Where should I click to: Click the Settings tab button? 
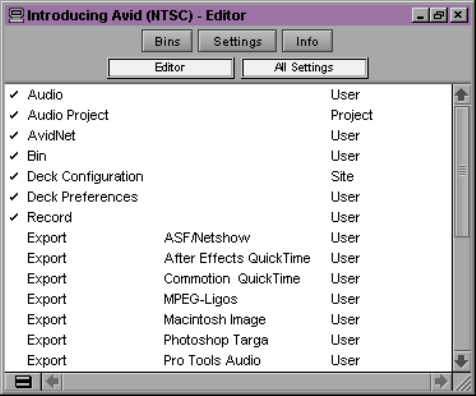[x=237, y=41]
